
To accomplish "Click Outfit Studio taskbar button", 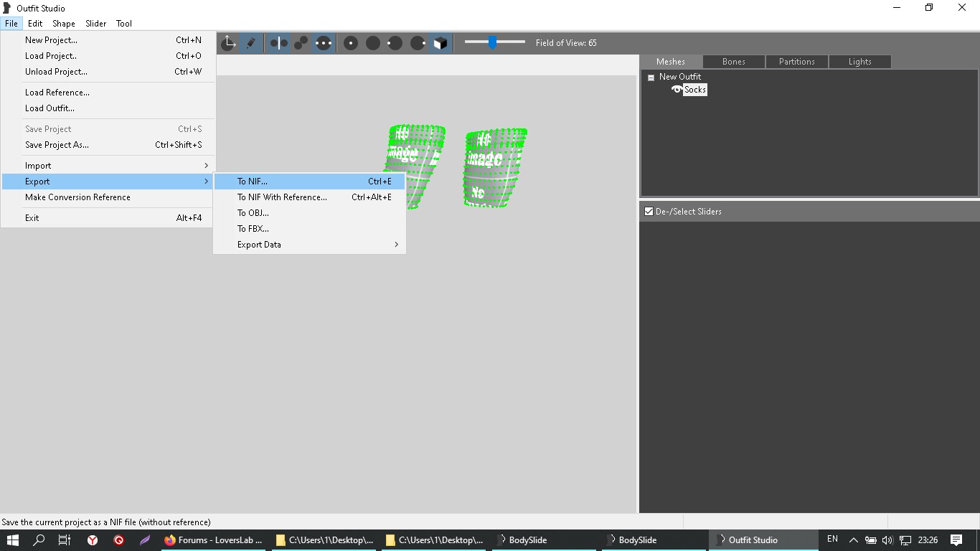I will click(x=764, y=540).
